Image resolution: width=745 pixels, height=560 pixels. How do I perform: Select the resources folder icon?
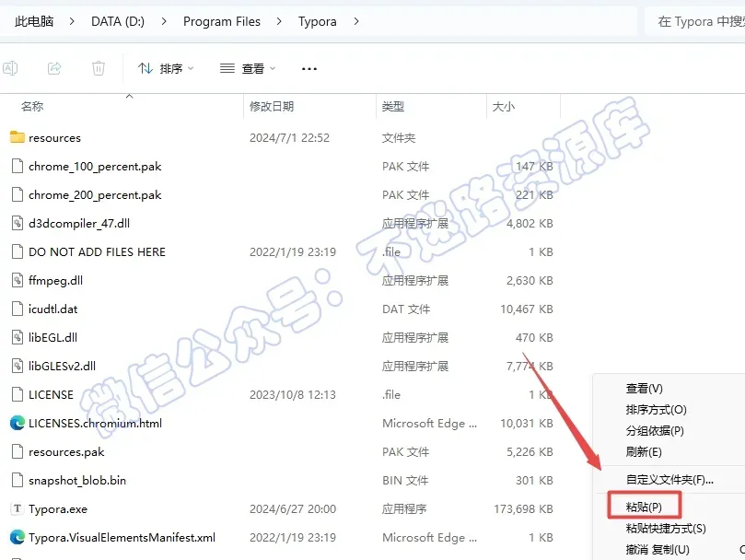[17, 137]
